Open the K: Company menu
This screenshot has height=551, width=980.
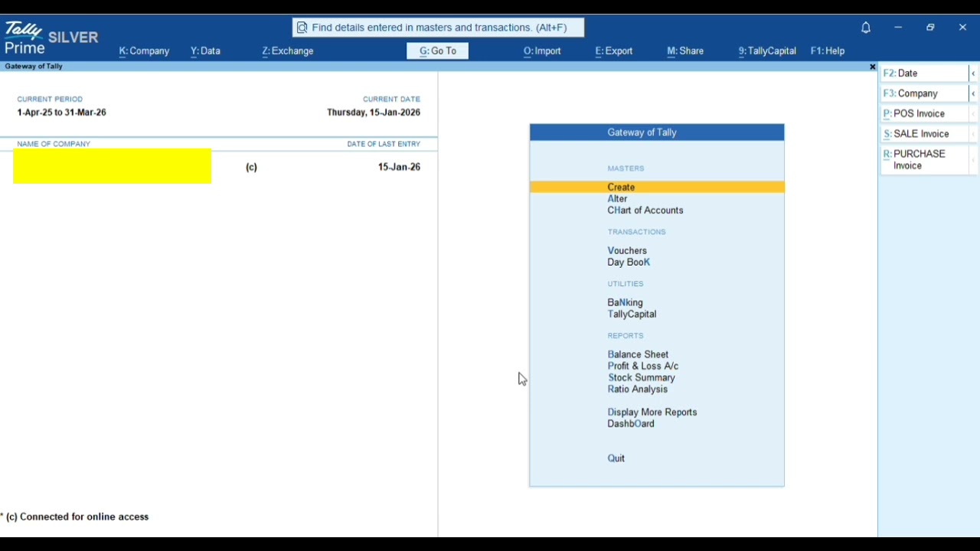click(144, 51)
